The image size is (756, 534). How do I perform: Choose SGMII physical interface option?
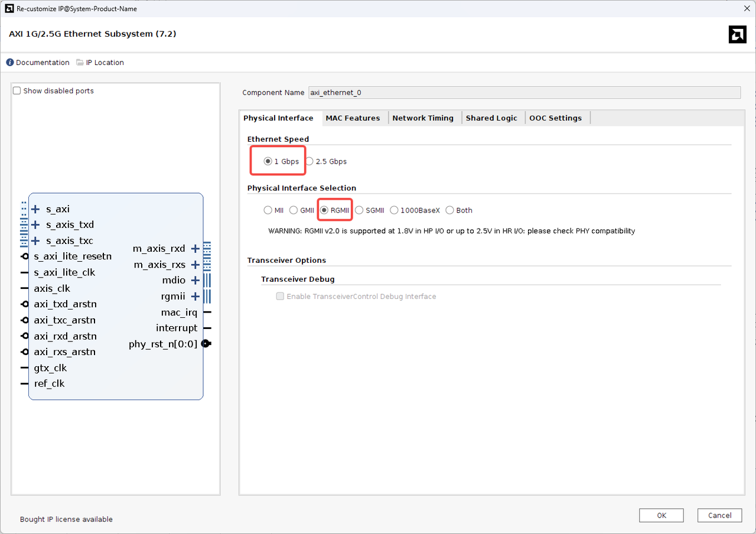click(359, 210)
